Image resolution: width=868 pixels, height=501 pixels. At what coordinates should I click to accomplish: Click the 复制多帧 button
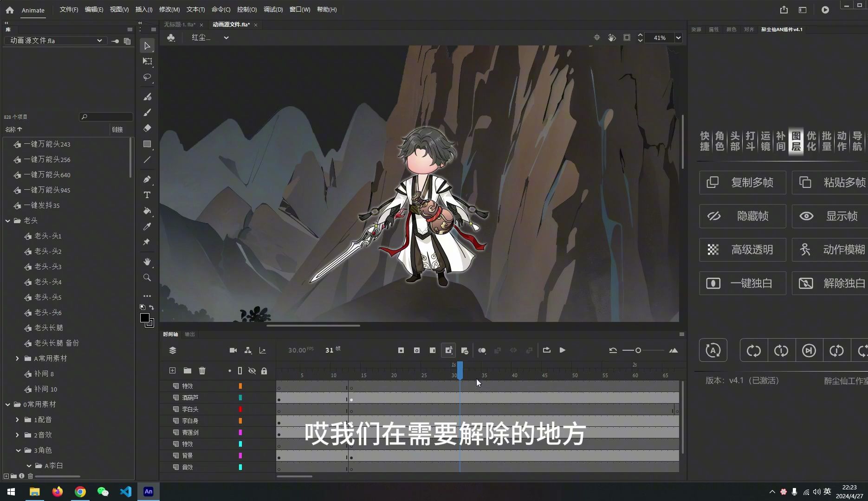click(x=742, y=182)
